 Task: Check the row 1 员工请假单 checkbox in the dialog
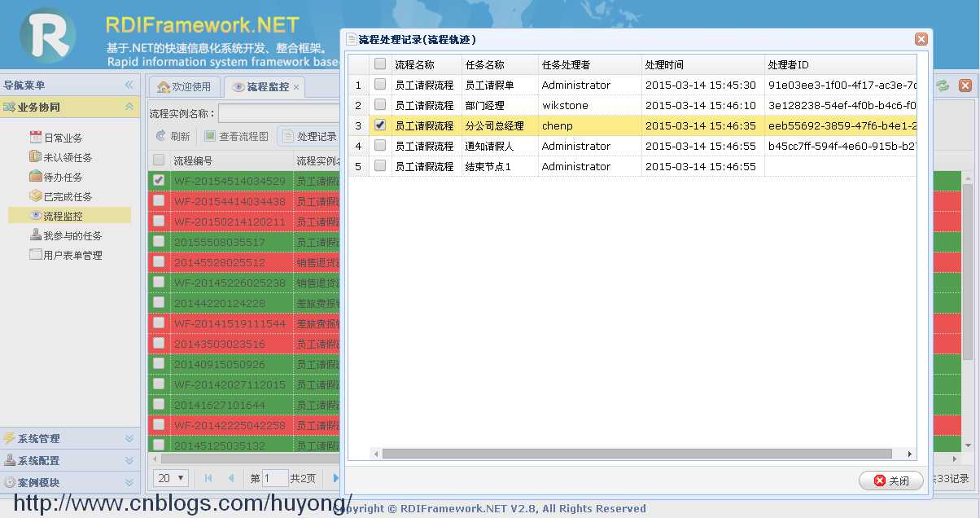[x=380, y=84]
